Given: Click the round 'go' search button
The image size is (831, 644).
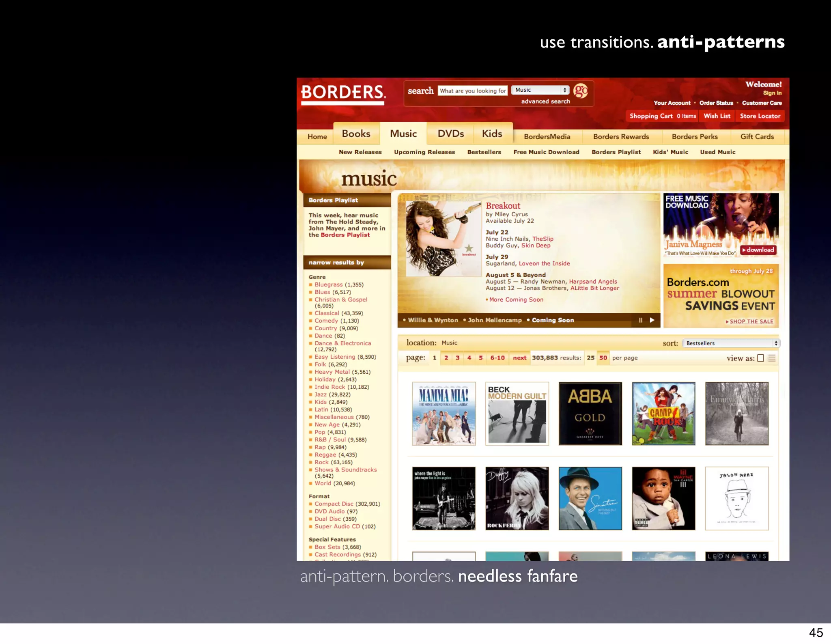Looking at the screenshot, I should (x=581, y=90).
